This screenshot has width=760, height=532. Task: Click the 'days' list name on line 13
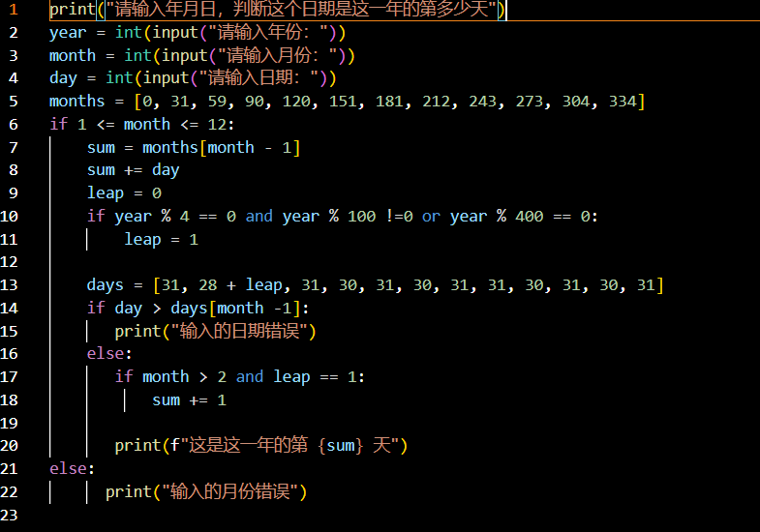point(106,285)
